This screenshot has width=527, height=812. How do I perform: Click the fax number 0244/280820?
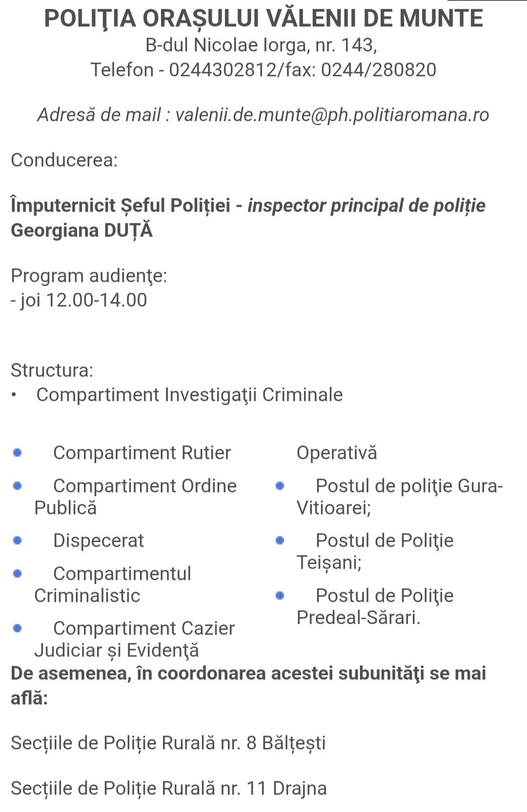(x=379, y=70)
